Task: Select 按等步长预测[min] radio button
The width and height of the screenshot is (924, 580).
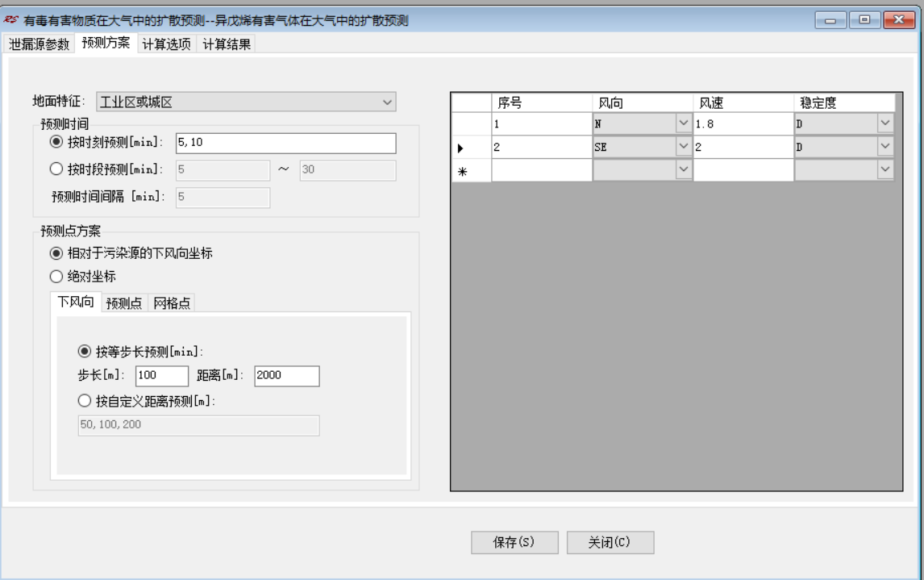Action: [85, 352]
